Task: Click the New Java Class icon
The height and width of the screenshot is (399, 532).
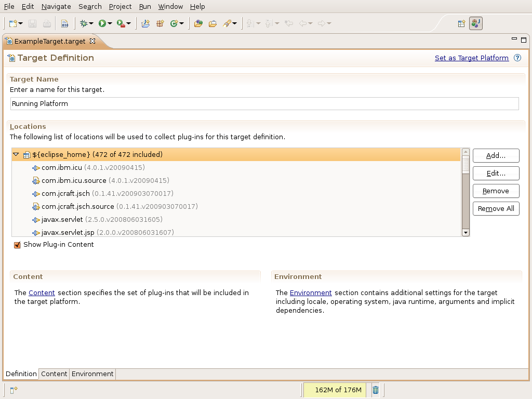Action: [174, 23]
